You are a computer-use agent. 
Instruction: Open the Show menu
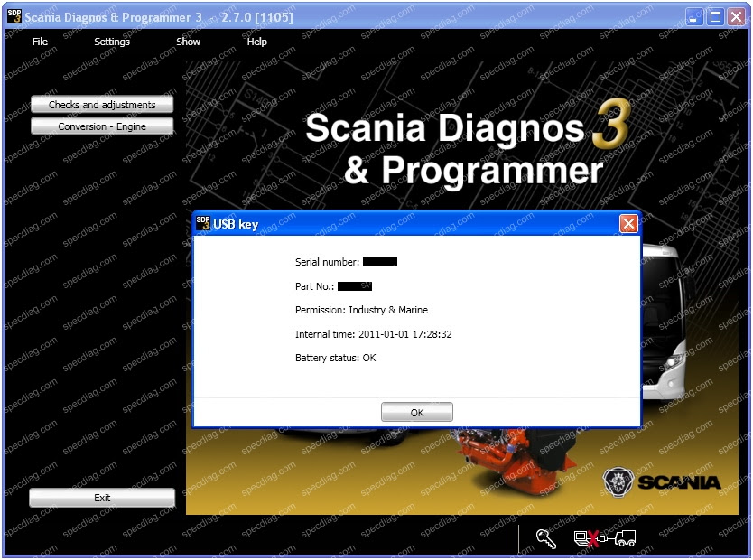pos(188,42)
